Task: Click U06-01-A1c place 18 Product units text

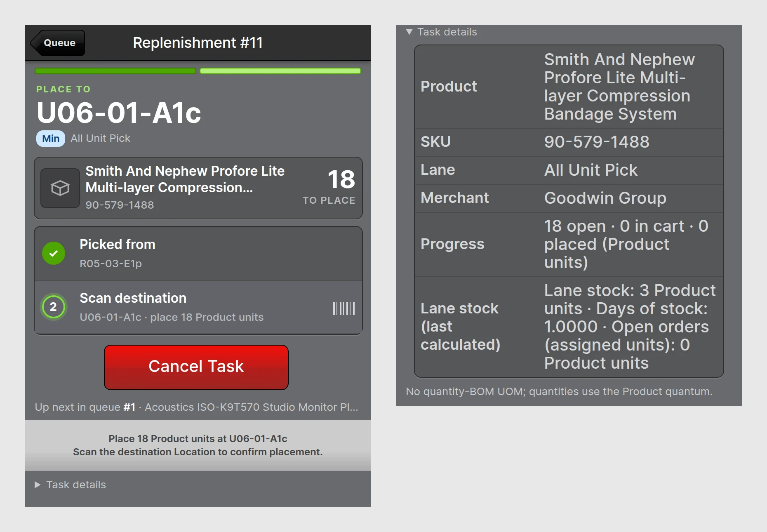Action: [x=172, y=317]
